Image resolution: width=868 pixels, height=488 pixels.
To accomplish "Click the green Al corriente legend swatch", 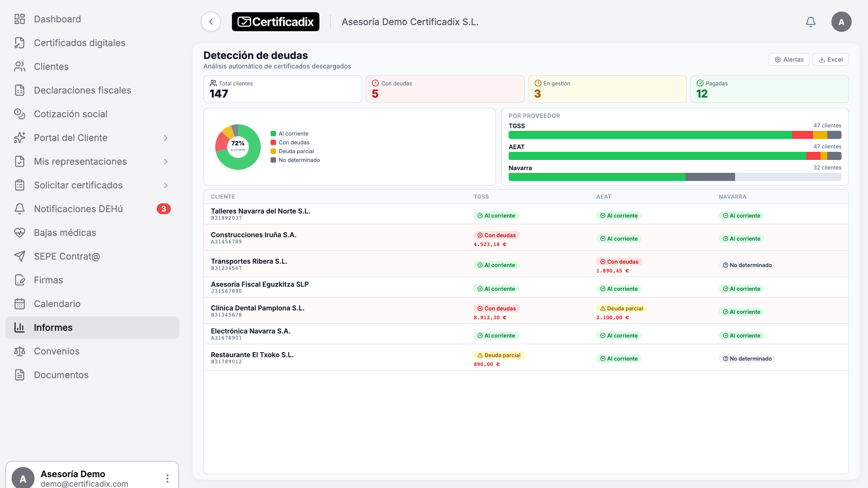I will (273, 134).
